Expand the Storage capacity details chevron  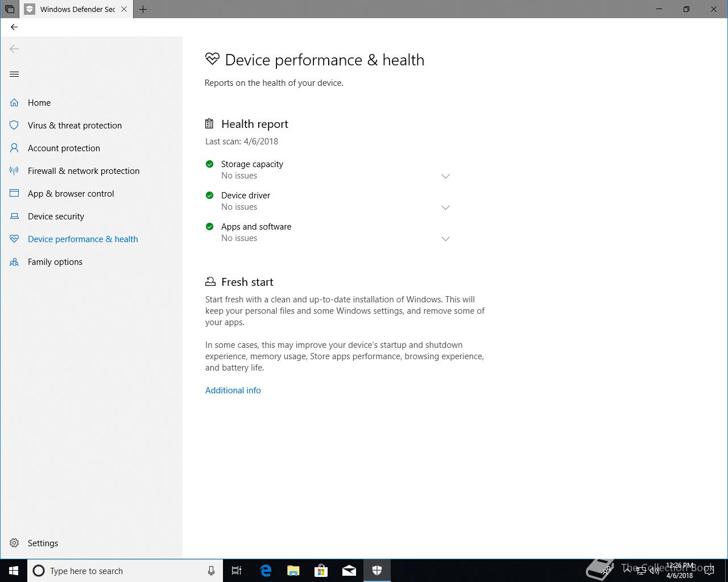pyautogui.click(x=445, y=176)
